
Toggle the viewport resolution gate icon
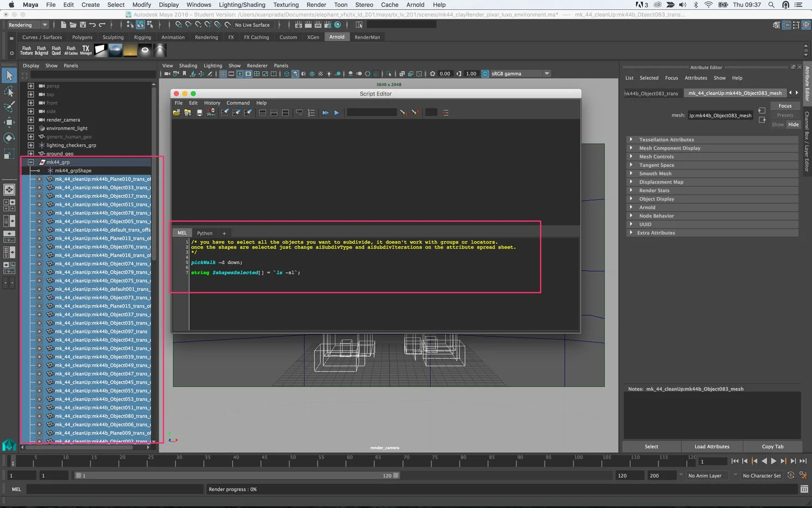coord(240,74)
